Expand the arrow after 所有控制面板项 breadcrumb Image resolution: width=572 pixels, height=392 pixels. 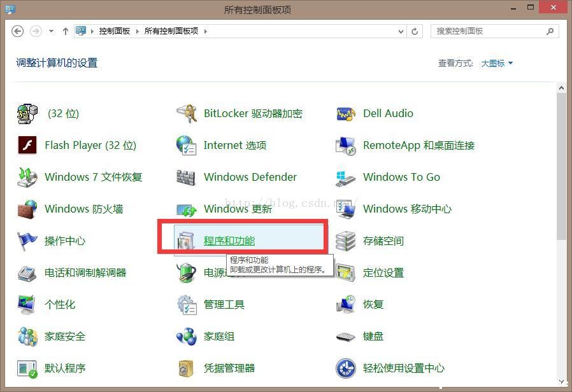(206, 31)
